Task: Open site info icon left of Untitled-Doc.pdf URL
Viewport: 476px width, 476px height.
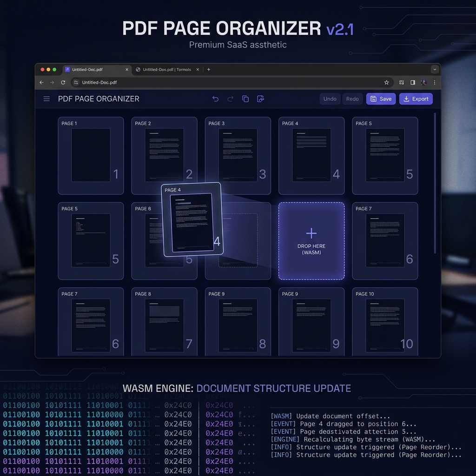Action: (x=76, y=83)
